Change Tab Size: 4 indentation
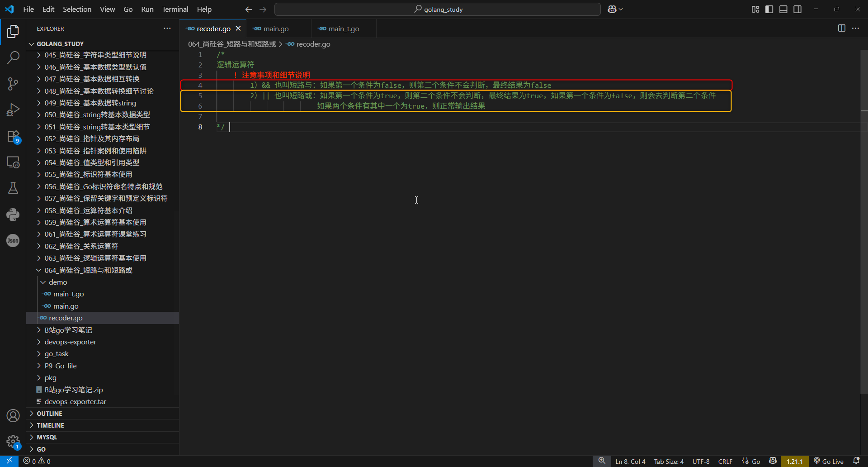 tap(669, 461)
